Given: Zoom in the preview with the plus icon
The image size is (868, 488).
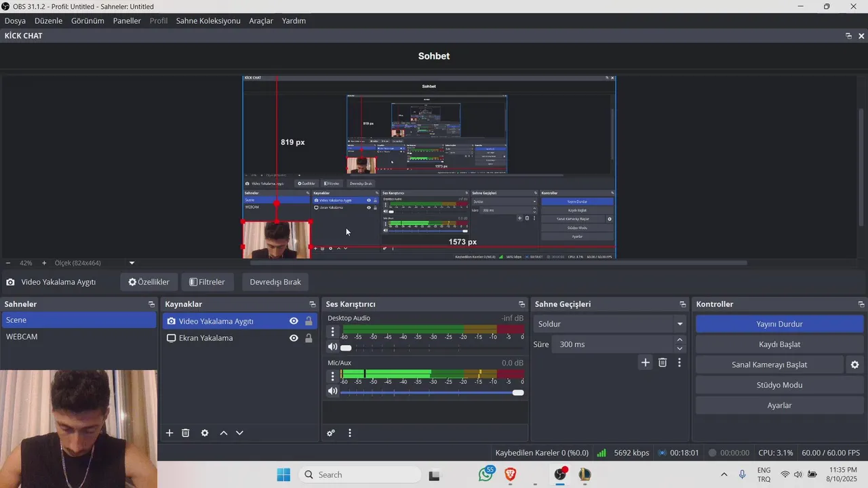Looking at the screenshot, I should (44, 263).
